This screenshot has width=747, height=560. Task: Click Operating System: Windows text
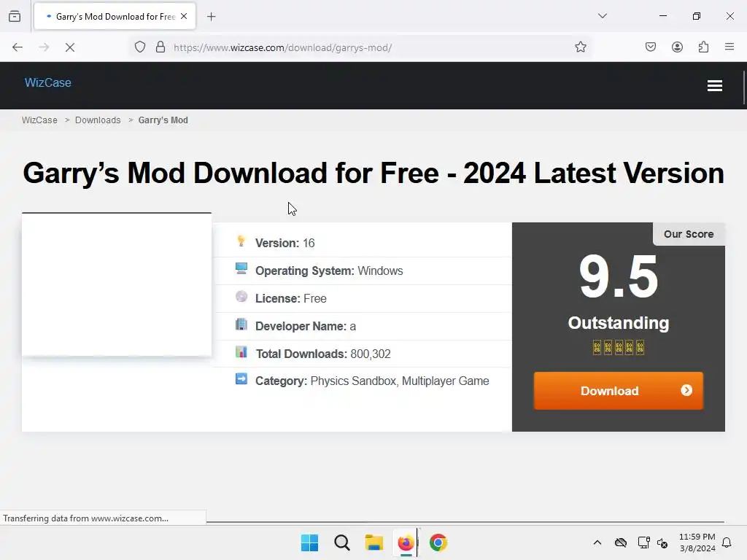pos(329,271)
